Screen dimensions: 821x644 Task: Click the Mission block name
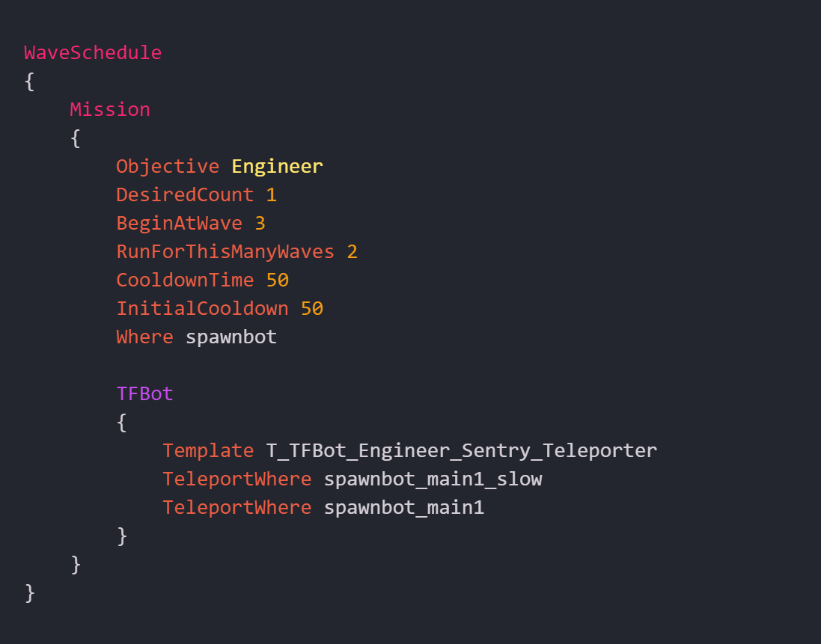(x=110, y=110)
